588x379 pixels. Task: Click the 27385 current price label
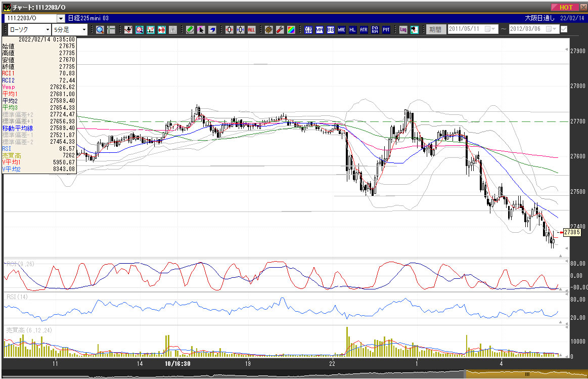click(x=572, y=232)
